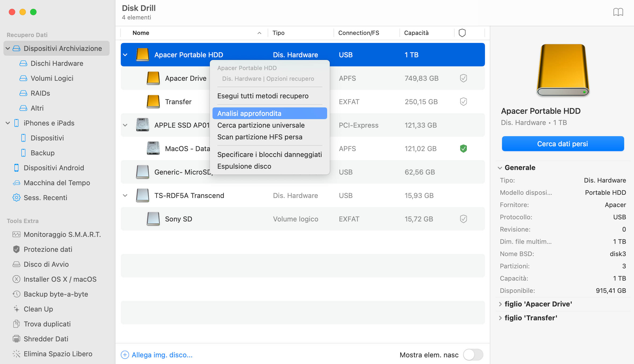This screenshot has width=634, height=364.
Task: Open Backup byte-a-byte tool
Action: pyautogui.click(x=56, y=294)
